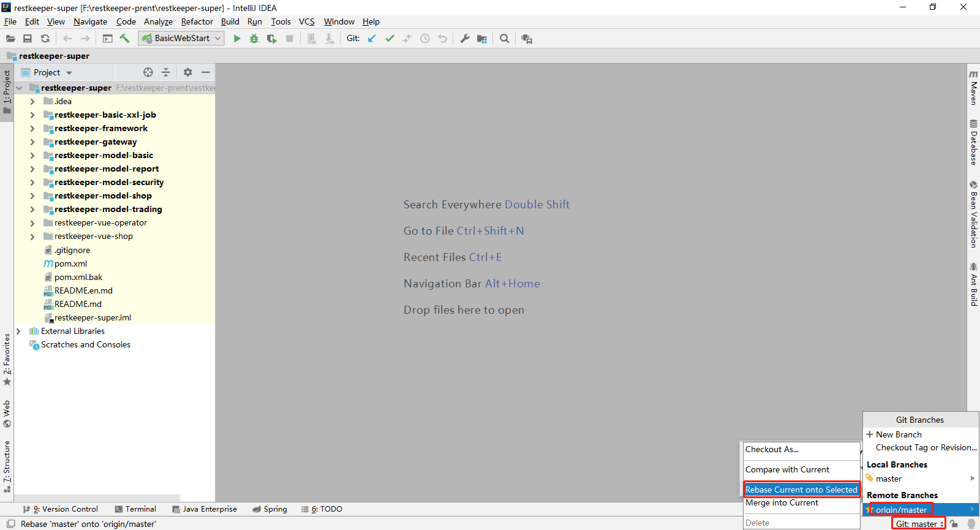The image size is (980, 530).
Task: Click the Synchronize refresh icon
Action: [45, 39]
